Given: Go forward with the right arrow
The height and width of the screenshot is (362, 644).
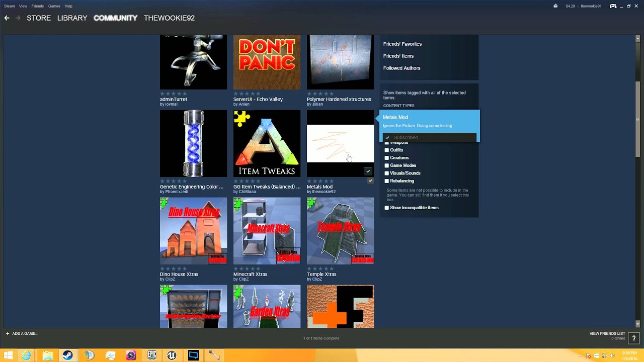Looking at the screenshot, I should point(18,18).
